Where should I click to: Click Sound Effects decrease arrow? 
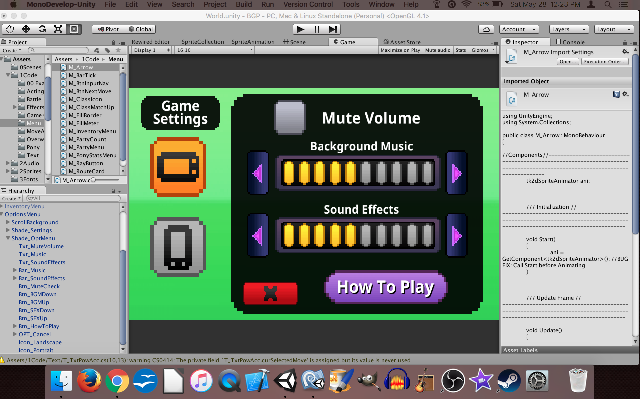tap(258, 235)
